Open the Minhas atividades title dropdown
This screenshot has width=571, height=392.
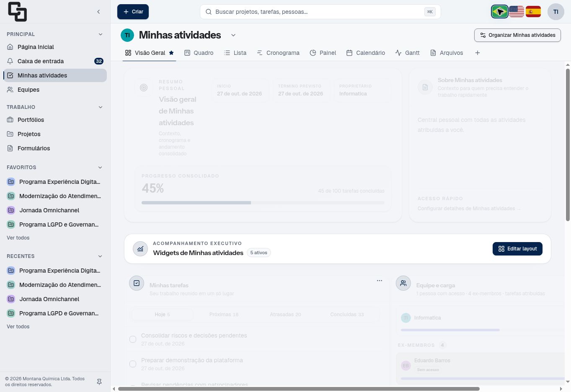pyautogui.click(x=233, y=35)
